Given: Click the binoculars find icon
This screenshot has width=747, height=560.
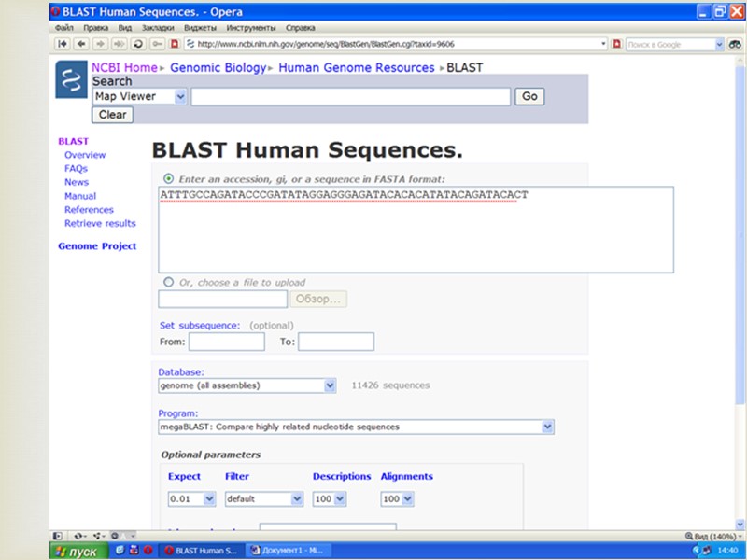Looking at the screenshot, I should pyautogui.click(x=735, y=44).
